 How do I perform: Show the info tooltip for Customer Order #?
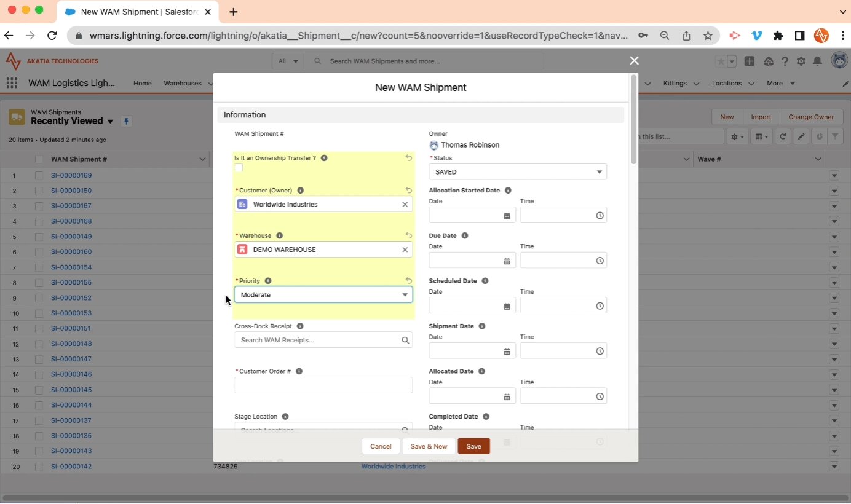pyautogui.click(x=299, y=371)
